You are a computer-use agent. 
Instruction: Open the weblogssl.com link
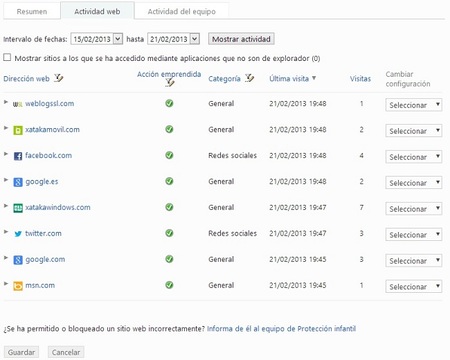click(50, 103)
